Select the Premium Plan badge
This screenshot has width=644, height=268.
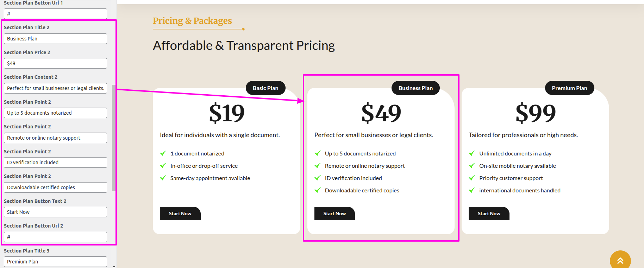tap(569, 88)
